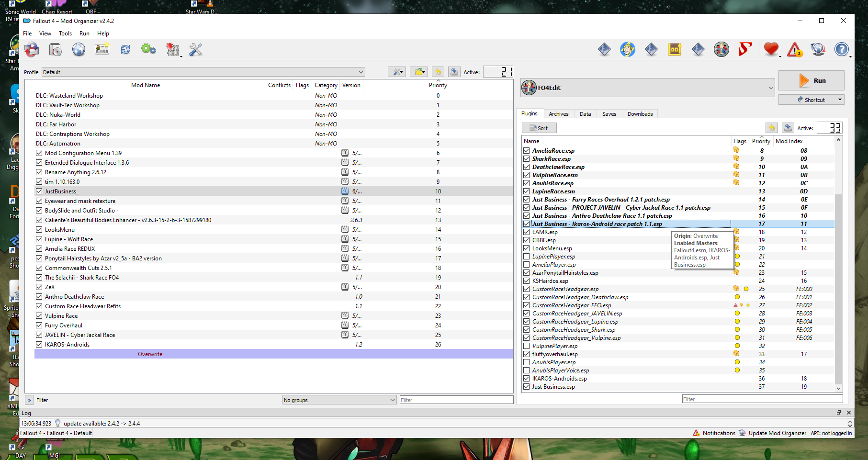Click the log lightbulb icon beside update message
The height and width of the screenshot is (460, 868).
[58, 423]
